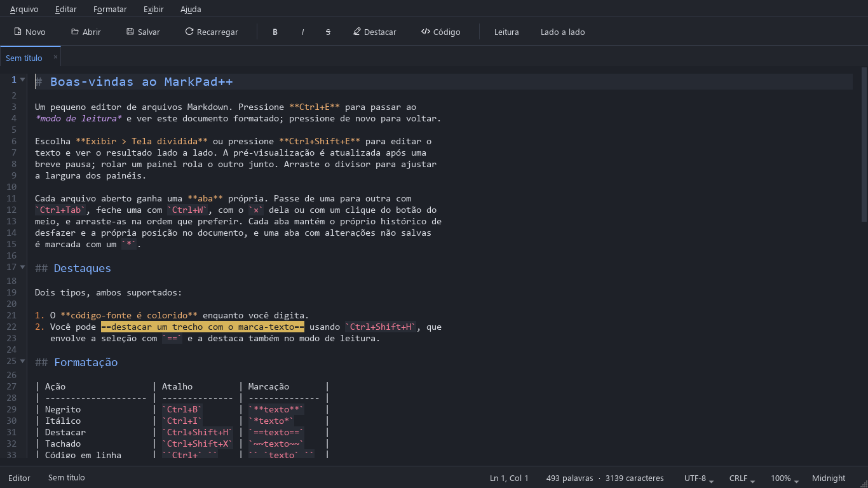Click the heading Boas-vindas ao MarkPad++
This screenshot has height=488, width=868.
[x=141, y=81]
